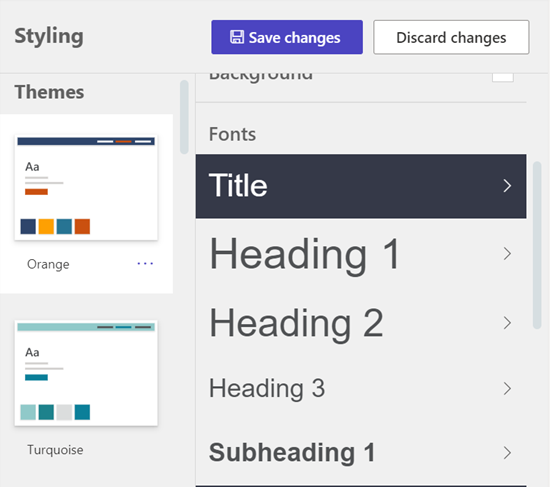Save changes to styling
Image resolution: width=550 pixels, height=487 pixels.
[287, 37]
